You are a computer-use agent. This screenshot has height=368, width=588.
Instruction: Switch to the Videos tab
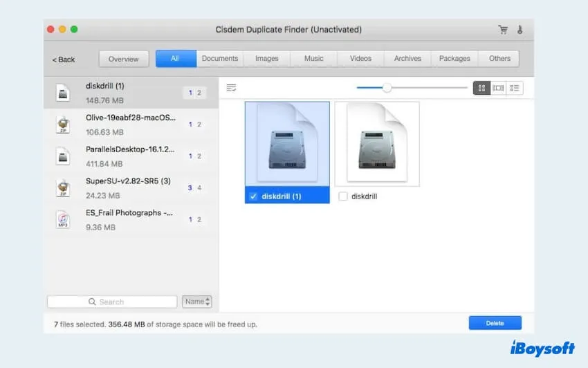(x=360, y=59)
